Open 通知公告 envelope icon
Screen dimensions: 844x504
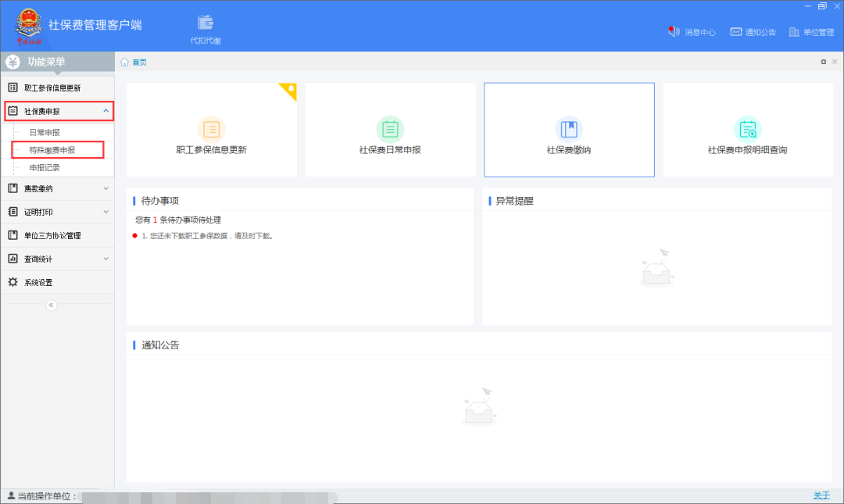tap(735, 32)
